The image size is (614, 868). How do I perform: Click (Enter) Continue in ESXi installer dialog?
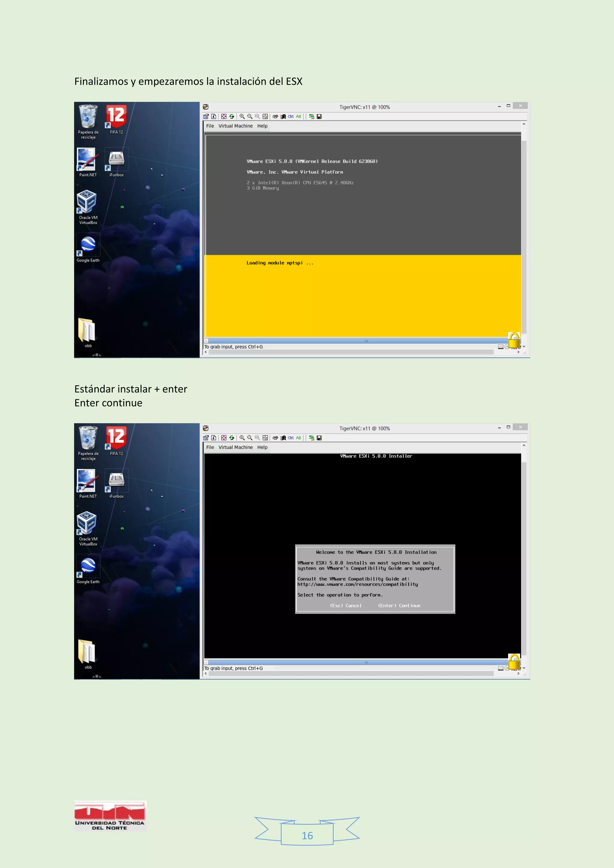pos(399,606)
